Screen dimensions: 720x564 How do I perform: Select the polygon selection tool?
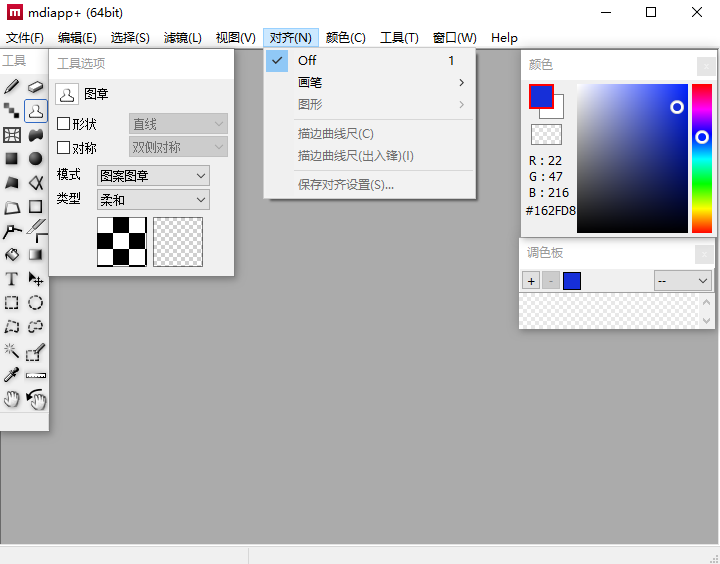[x=11, y=327]
